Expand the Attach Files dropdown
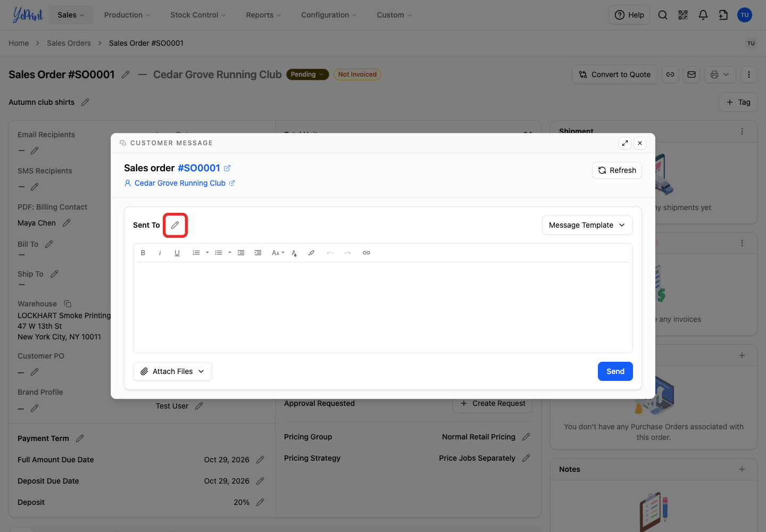766x532 pixels. point(172,371)
